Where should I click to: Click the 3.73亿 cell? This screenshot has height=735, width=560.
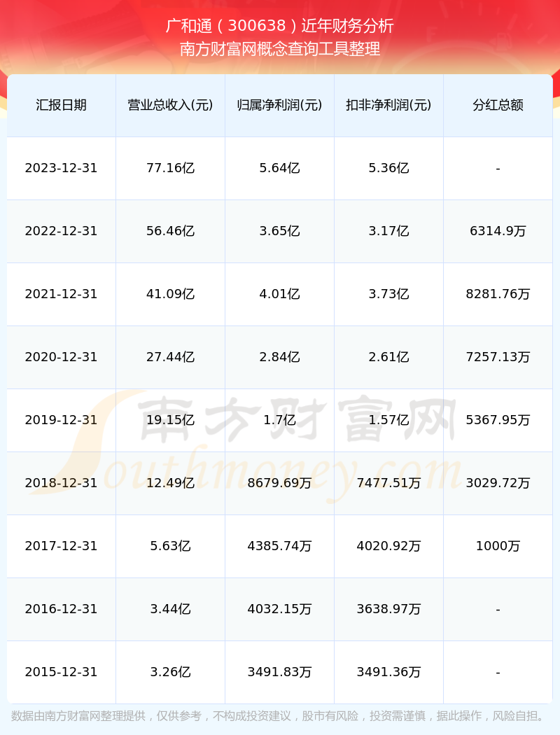(x=389, y=294)
